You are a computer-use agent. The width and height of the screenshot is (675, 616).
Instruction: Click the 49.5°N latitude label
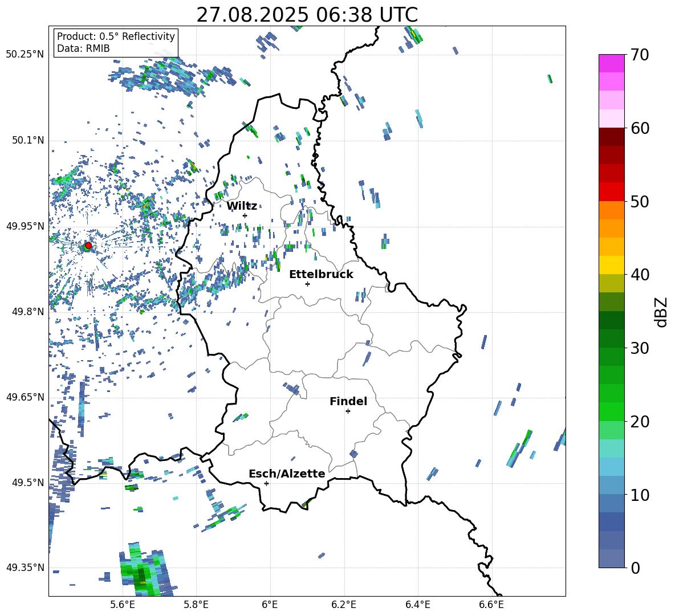[x=27, y=482]
